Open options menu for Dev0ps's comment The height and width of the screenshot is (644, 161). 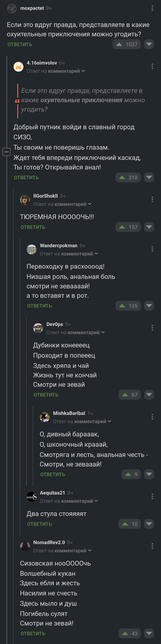(152, 328)
